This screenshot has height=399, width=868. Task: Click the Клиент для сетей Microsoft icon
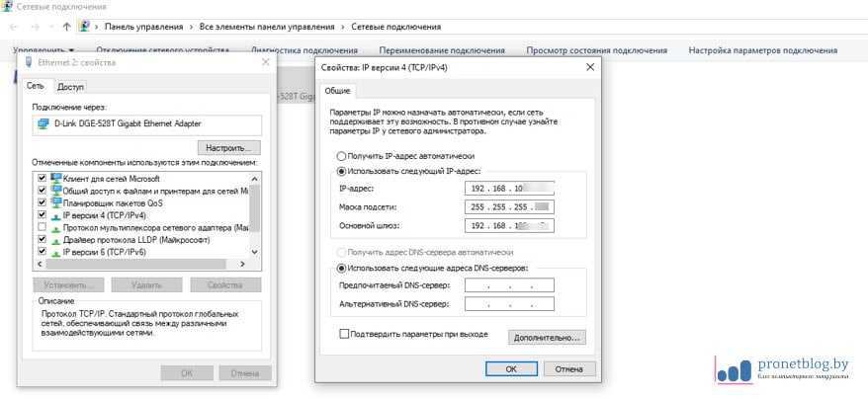point(55,178)
